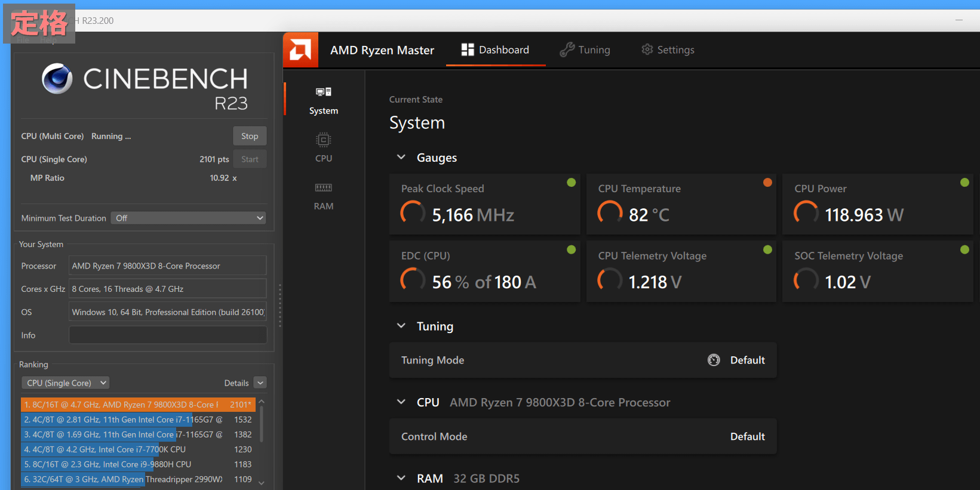This screenshot has width=980, height=490.
Task: Click the Peak Clock Speed gauge dial
Action: (413, 213)
